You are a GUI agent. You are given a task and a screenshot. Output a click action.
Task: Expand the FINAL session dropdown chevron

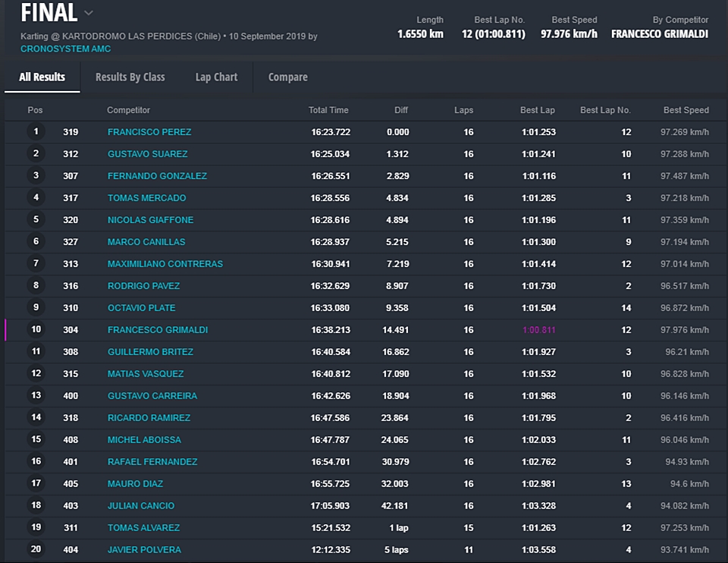pyautogui.click(x=89, y=13)
